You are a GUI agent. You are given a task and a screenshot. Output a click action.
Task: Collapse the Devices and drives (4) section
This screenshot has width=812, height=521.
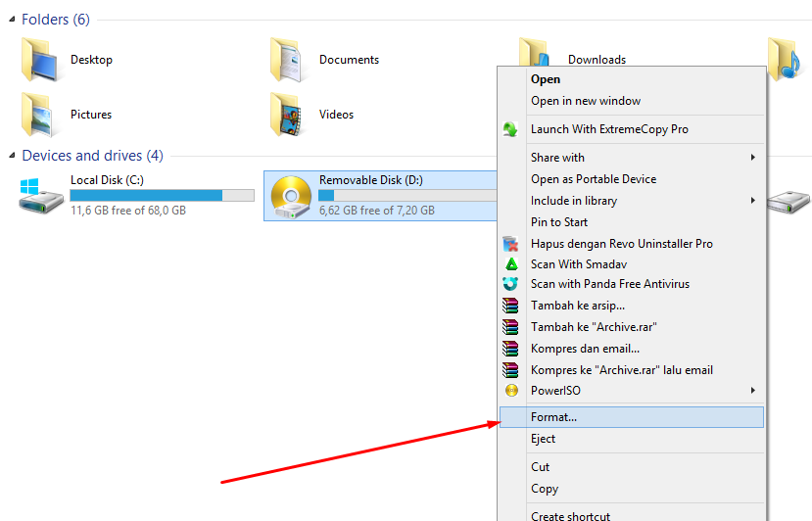(12, 156)
